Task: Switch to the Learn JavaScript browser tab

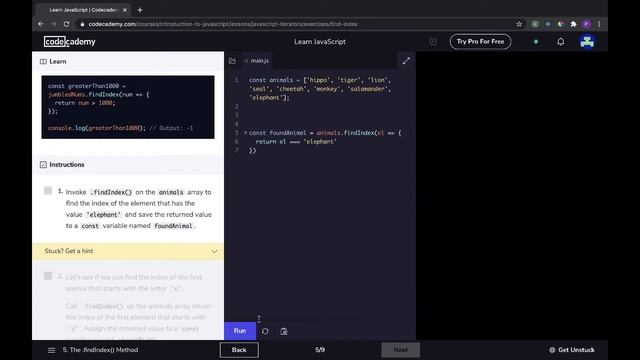Action: click(x=83, y=10)
